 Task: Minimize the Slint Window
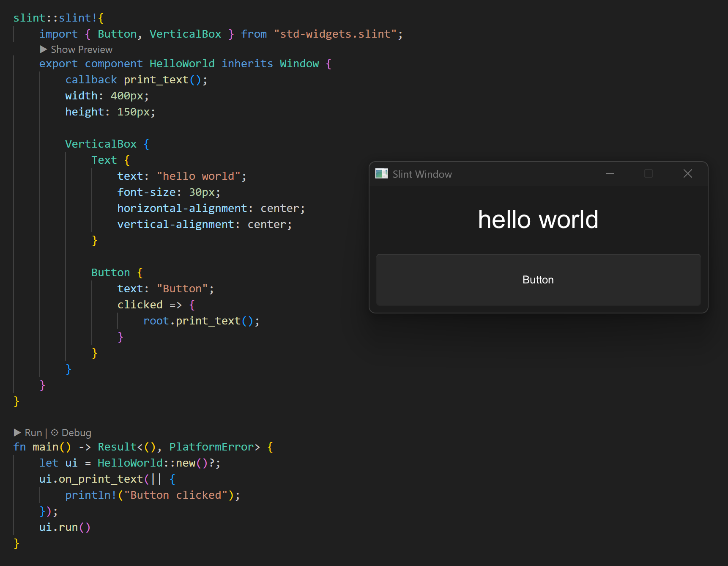coord(610,174)
